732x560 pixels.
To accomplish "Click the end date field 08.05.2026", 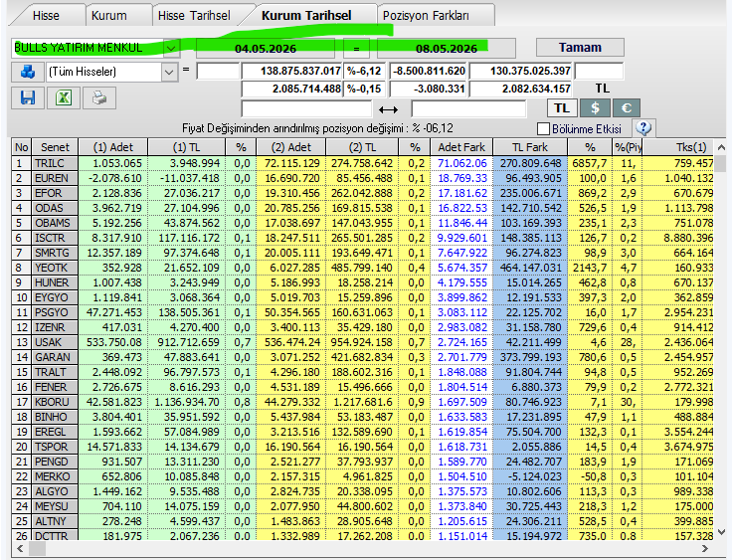I will [447, 49].
